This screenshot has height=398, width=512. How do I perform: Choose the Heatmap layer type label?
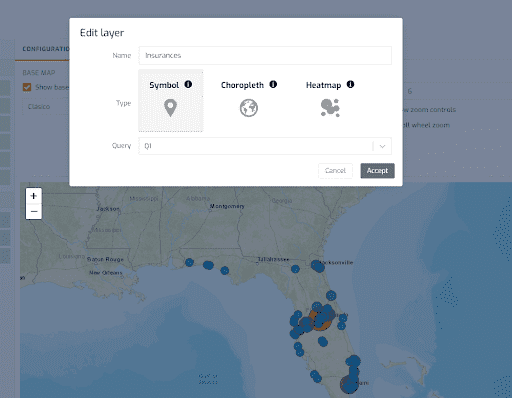pyautogui.click(x=323, y=85)
